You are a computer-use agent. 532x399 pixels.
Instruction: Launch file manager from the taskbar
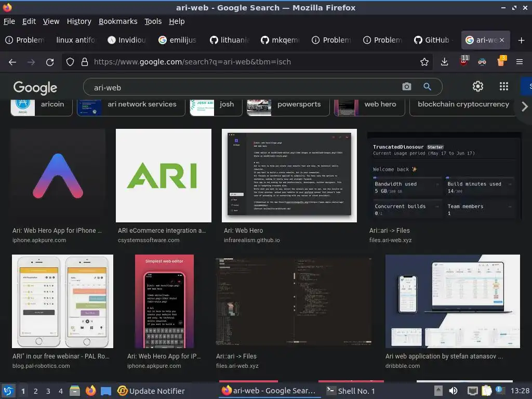tap(75, 391)
